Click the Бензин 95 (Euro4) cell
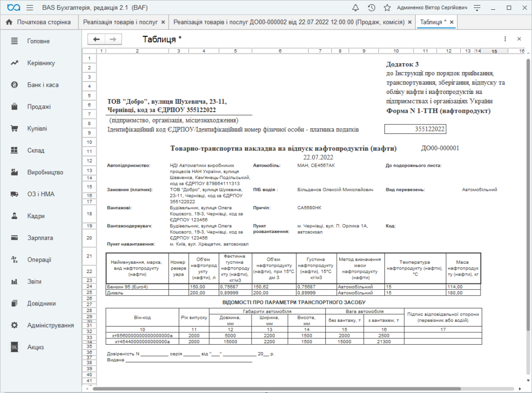Viewport: 532px width, 393px height. coord(137,287)
